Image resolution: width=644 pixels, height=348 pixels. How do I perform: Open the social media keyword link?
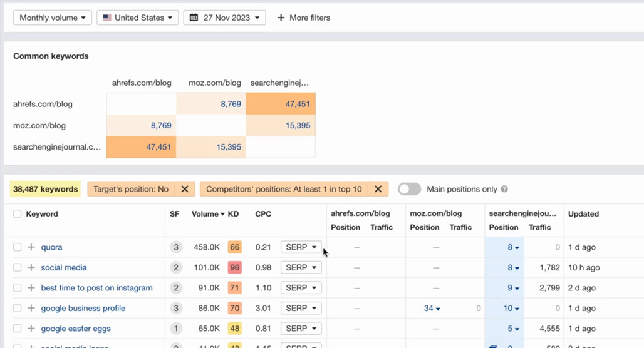(x=64, y=267)
